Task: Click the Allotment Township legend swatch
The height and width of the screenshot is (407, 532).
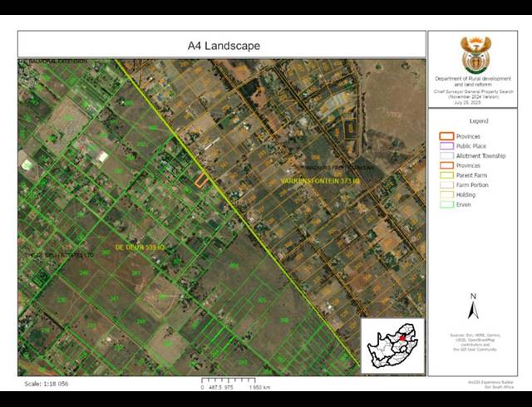Action: (x=446, y=155)
